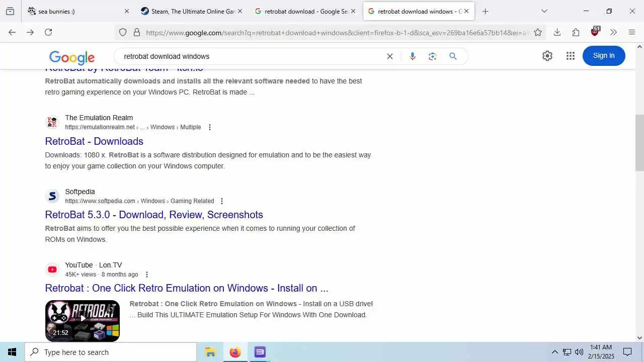Click the site padlock icon
644x362 pixels.
point(136,32)
